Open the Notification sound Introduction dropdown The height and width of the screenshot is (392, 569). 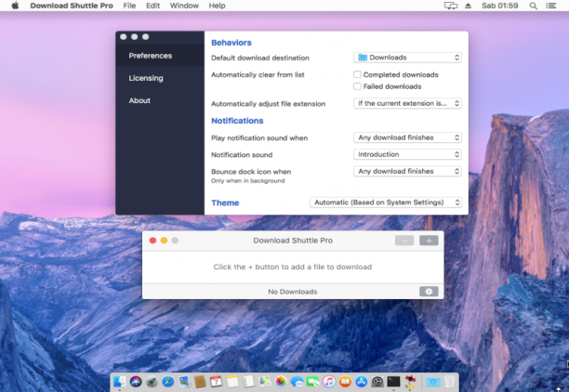(407, 154)
